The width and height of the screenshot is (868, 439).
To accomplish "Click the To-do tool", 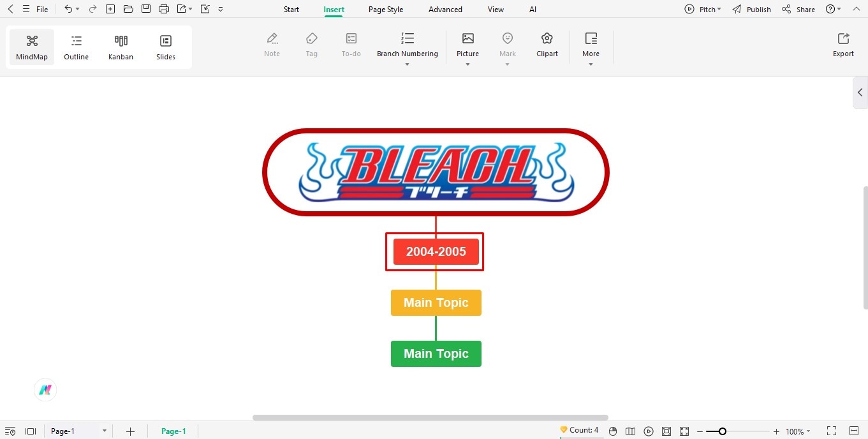I will click(x=351, y=45).
